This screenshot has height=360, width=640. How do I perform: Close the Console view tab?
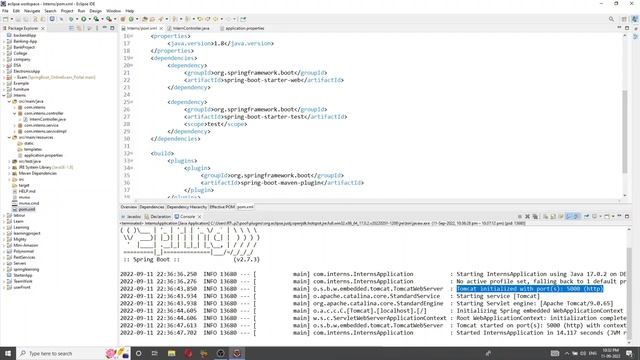click(199, 217)
